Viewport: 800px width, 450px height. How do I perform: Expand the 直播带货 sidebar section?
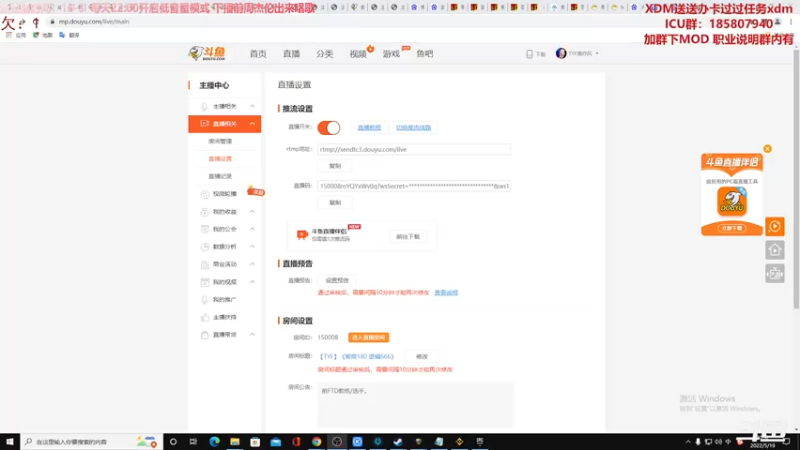point(252,335)
